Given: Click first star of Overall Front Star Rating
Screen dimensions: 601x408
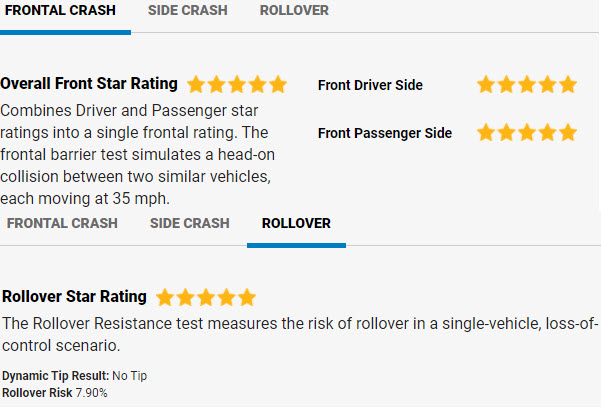Looking at the screenshot, I should [197, 85].
